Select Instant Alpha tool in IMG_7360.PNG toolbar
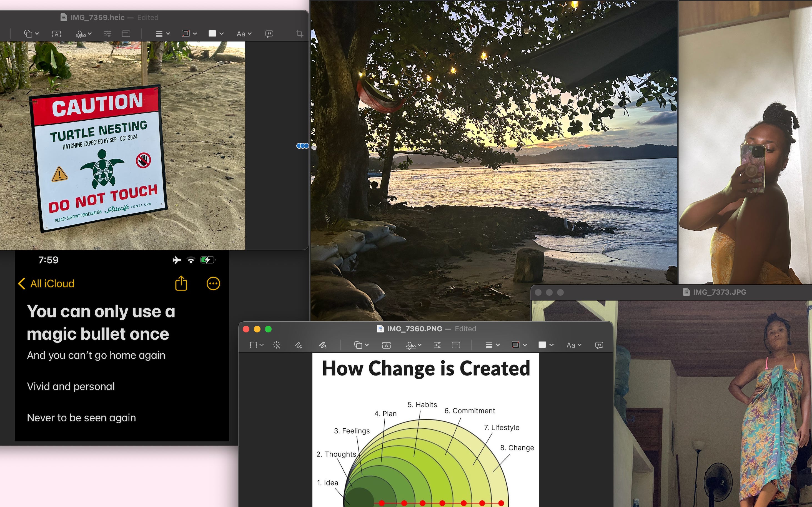The image size is (812, 507). 276,345
